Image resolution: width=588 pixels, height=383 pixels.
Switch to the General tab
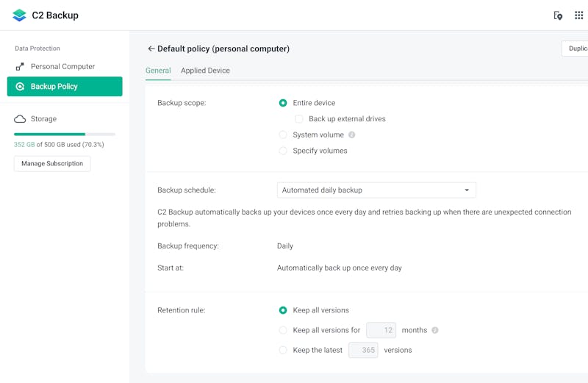click(x=158, y=71)
